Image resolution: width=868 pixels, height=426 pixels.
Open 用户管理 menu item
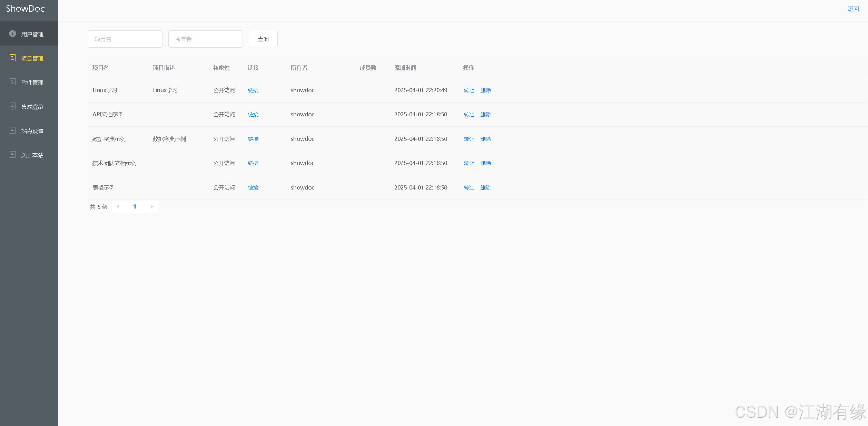32,34
